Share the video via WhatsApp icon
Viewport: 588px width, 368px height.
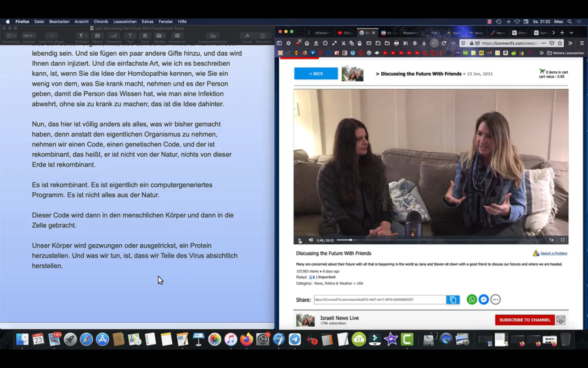pyautogui.click(x=472, y=299)
